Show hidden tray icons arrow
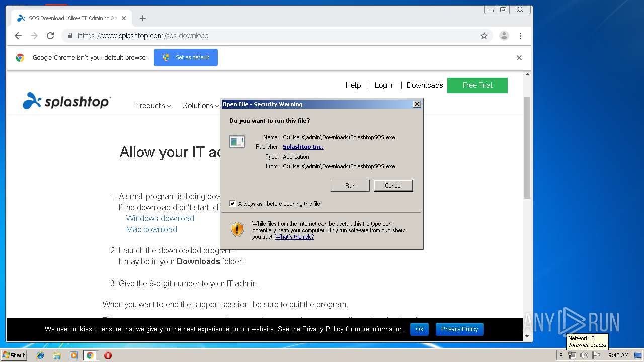The width and height of the screenshot is (644, 362). [x=561, y=355]
